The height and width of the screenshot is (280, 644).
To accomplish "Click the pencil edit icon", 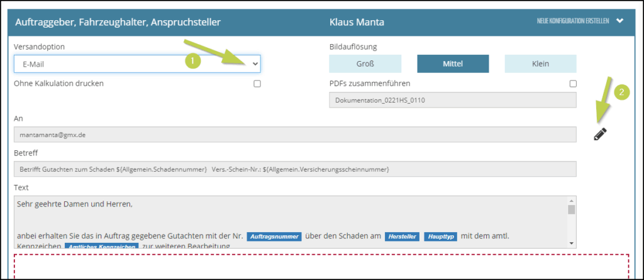I will click(600, 133).
